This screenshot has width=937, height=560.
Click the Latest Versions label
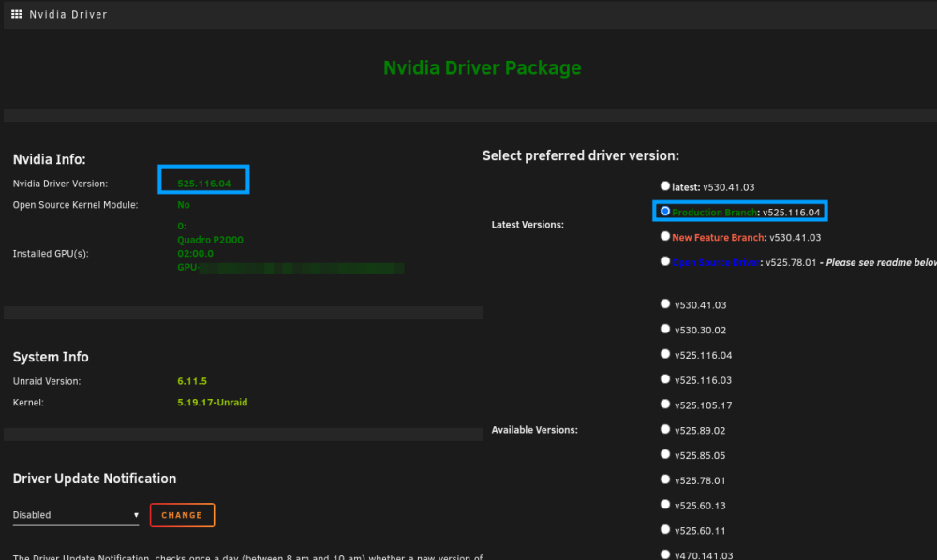point(528,225)
